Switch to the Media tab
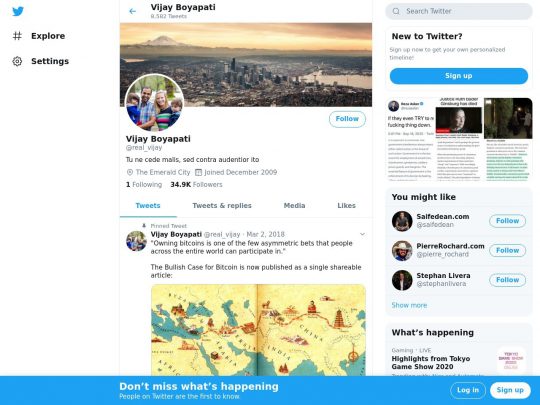The height and width of the screenshot is (405, 540). (294, 206)
